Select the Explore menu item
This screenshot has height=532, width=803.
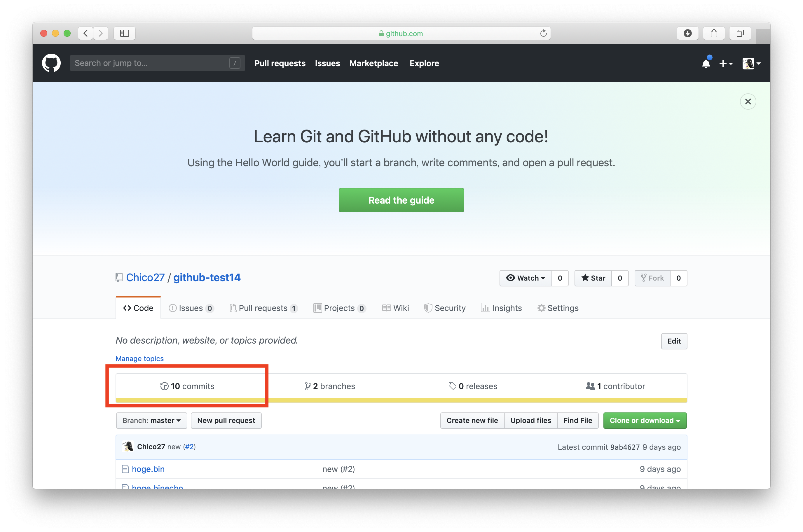424,63
